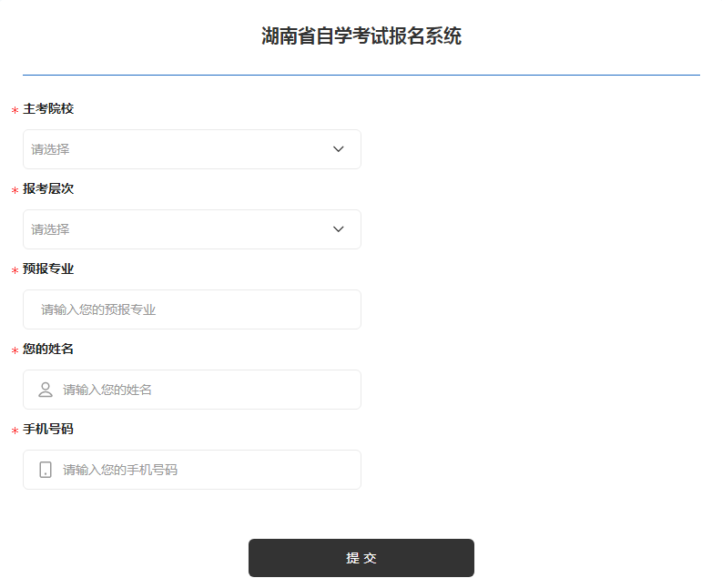Click the 主考院校 field label
The height and width of the screenshot is (588, 722).
click(48, 109)
